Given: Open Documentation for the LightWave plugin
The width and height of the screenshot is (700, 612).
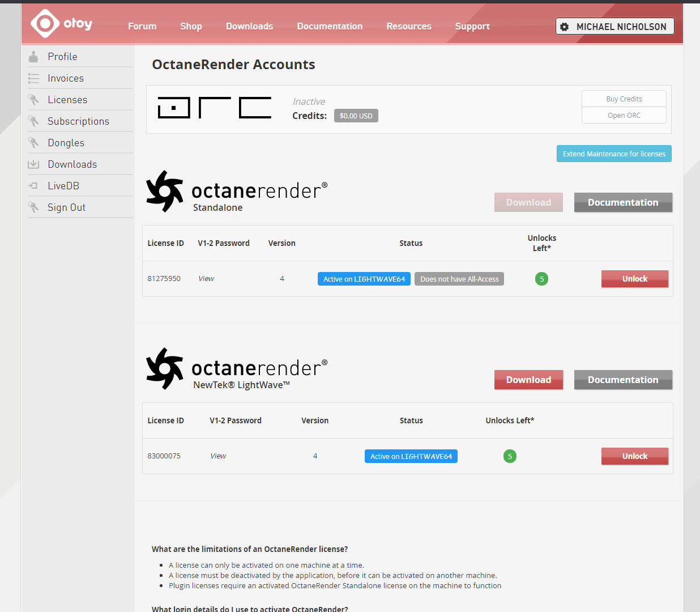Looking at the screenshot, I should click(x=623, y=380).
